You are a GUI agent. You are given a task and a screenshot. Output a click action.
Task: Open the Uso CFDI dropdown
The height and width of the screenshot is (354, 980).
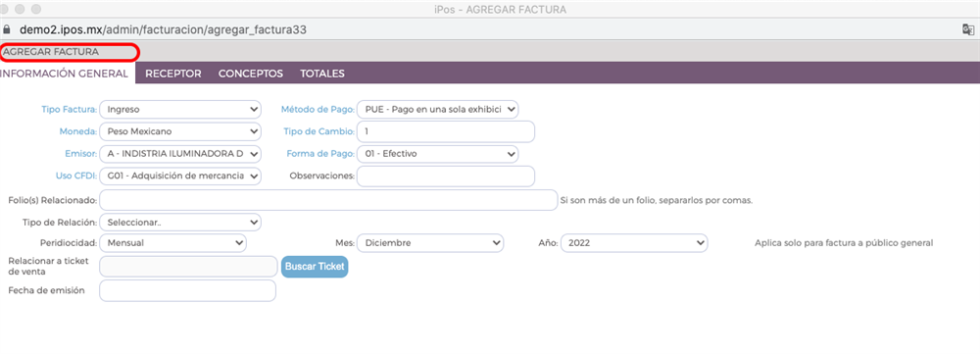coord(180,177)
